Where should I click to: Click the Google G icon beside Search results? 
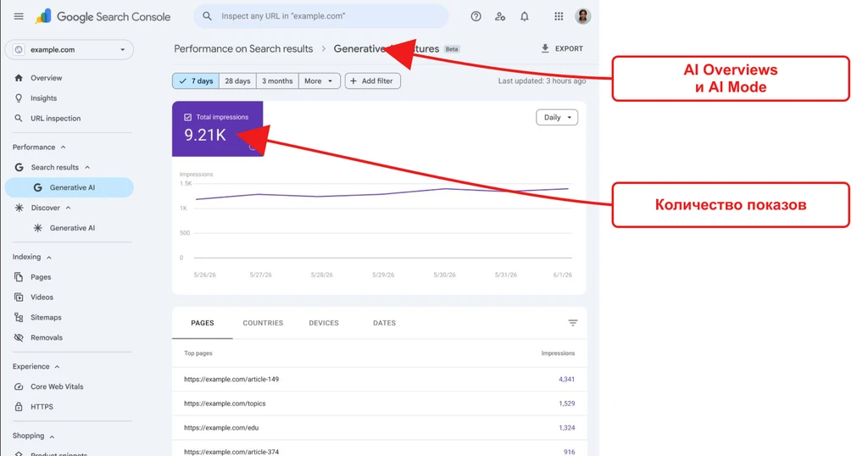[x=19, y=167]
